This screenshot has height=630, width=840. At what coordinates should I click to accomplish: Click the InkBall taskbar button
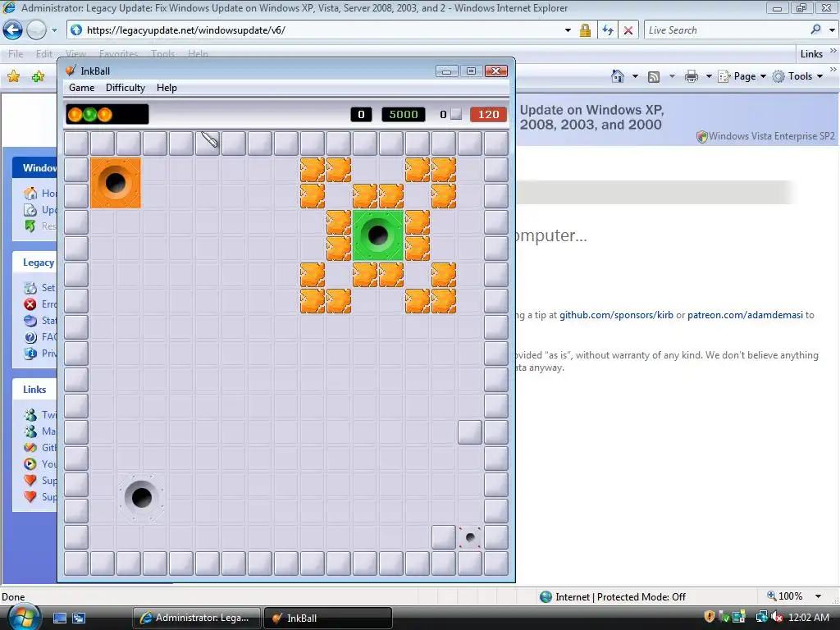(328, 618)
